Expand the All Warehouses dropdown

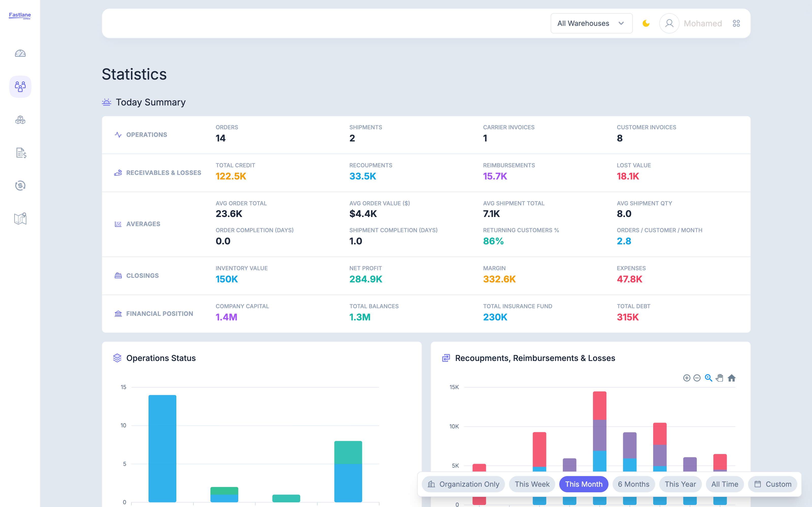point(591,24)
